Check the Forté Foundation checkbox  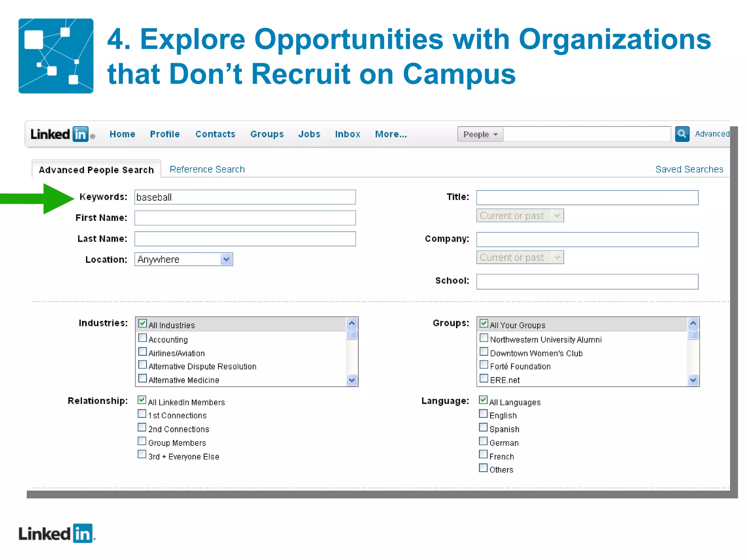484,365
